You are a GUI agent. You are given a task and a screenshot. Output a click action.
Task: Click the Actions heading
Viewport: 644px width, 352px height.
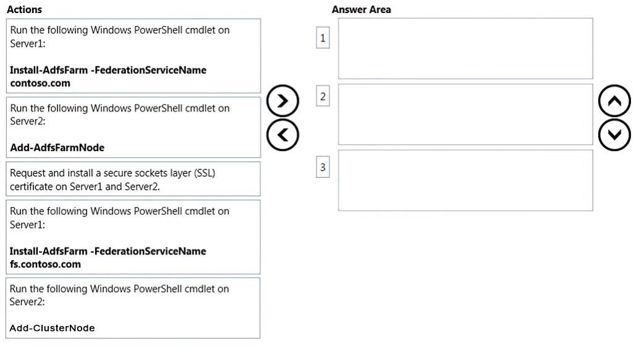pos(24,9)
